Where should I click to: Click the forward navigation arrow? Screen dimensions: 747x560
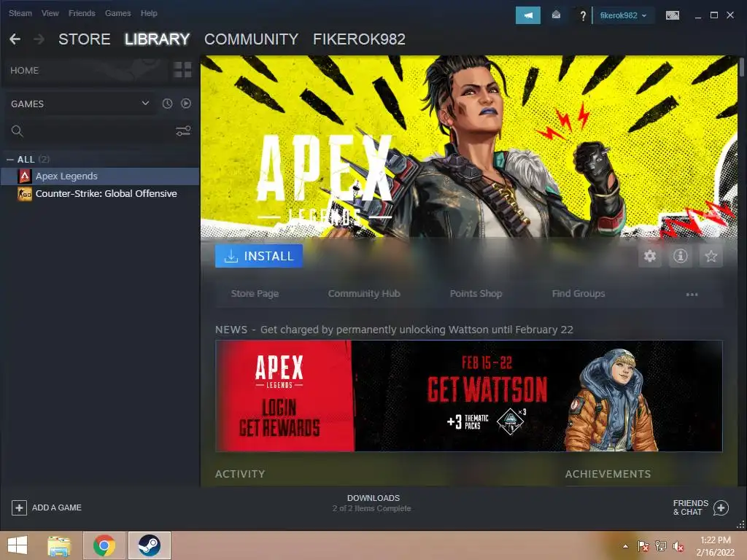click(39, 39)
